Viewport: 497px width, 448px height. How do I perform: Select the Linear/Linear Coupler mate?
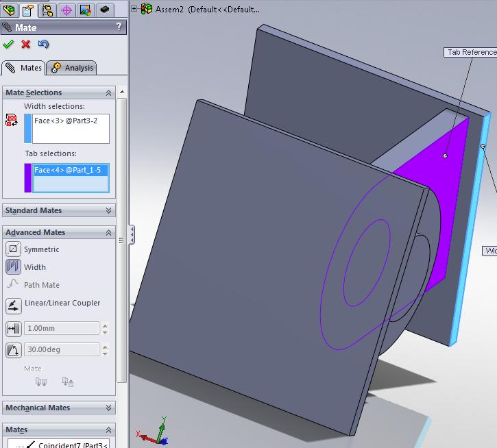pyautogui.click(x=13, y=306)
